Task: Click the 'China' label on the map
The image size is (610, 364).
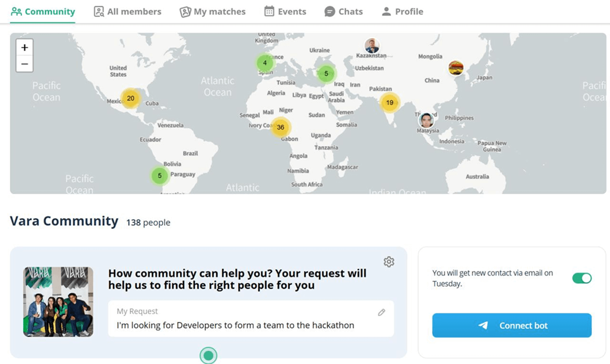Action: click(x=432, y=80)
